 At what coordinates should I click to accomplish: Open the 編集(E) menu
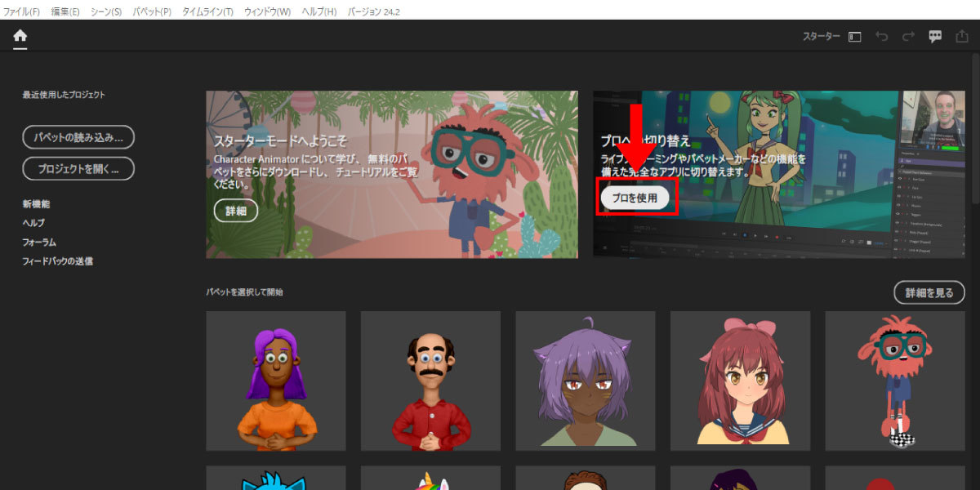[x=65, y=12]
